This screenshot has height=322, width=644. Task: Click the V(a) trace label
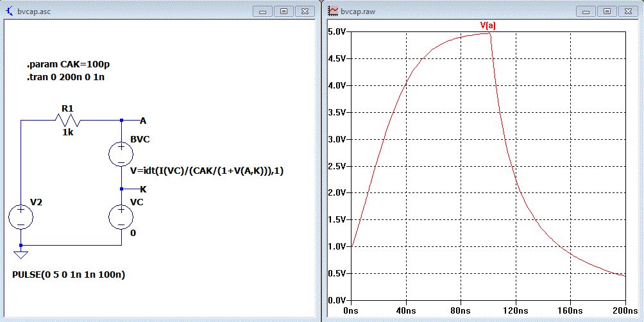point(488,26)
